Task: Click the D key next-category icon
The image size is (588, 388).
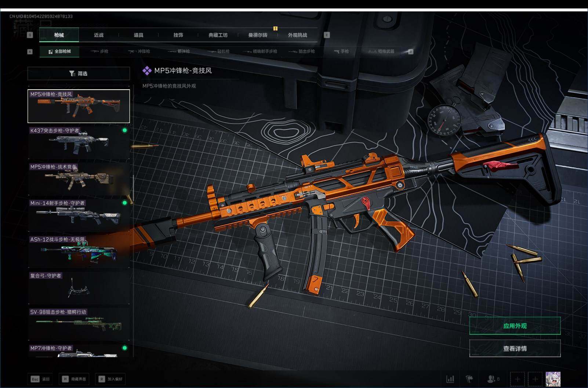Action: click(411, 52)
